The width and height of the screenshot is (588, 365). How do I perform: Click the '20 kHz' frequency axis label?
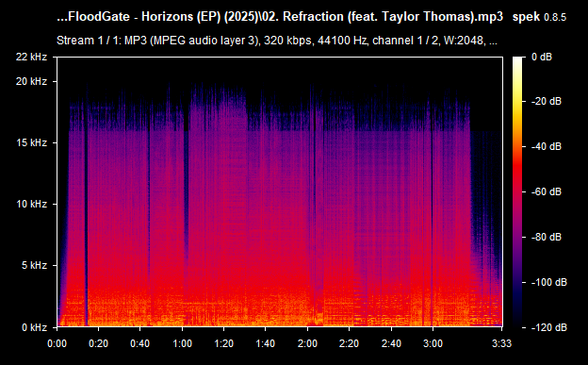[31, 81]
